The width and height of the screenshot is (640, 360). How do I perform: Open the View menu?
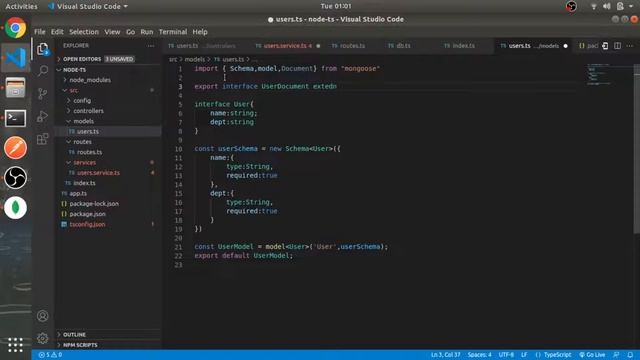coord(112,32)
